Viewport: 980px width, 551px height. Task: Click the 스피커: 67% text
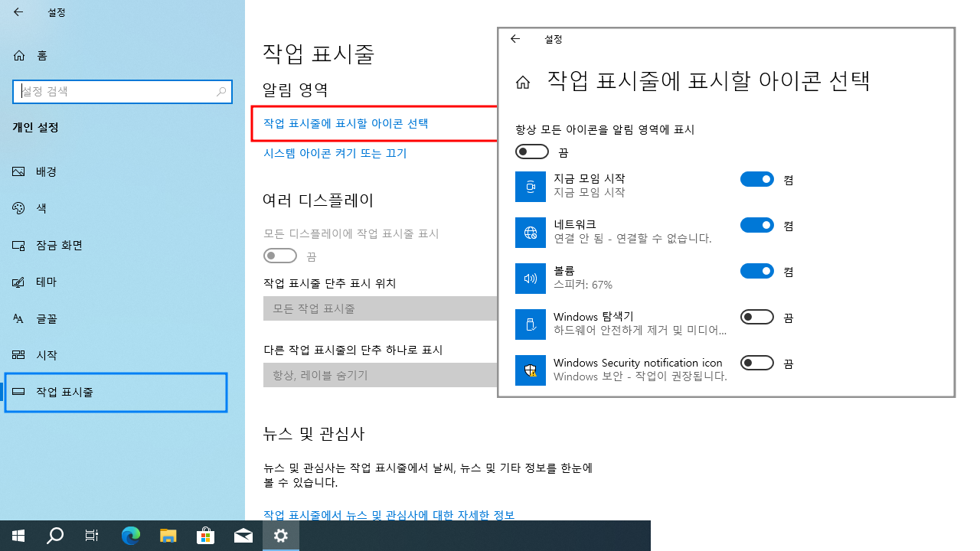(583, 285)
